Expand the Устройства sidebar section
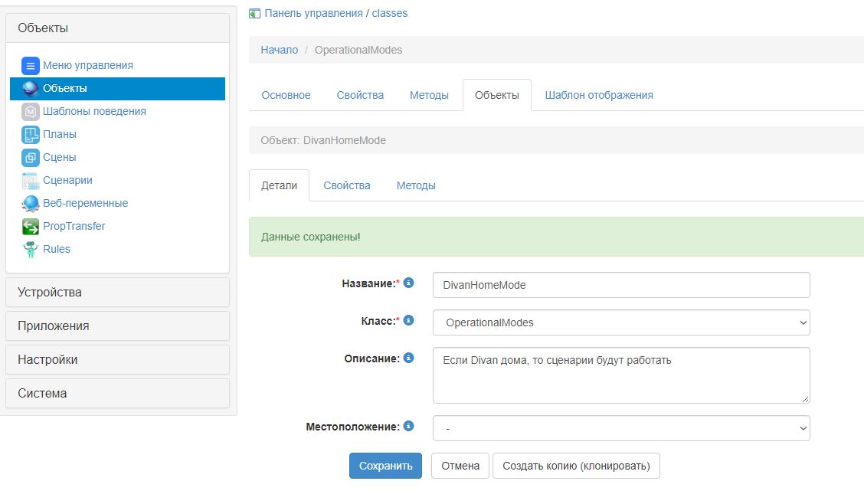 pyautogui.click(x=117, y=292)
